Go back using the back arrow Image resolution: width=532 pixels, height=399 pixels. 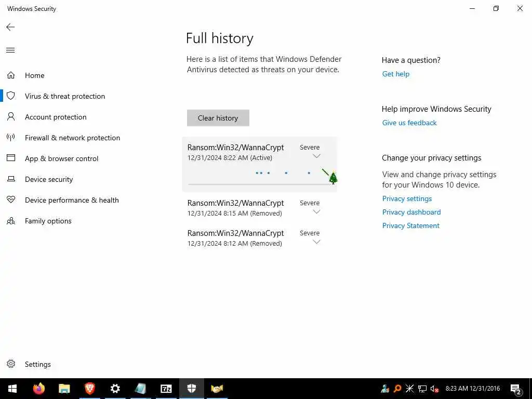coord(10,27)
